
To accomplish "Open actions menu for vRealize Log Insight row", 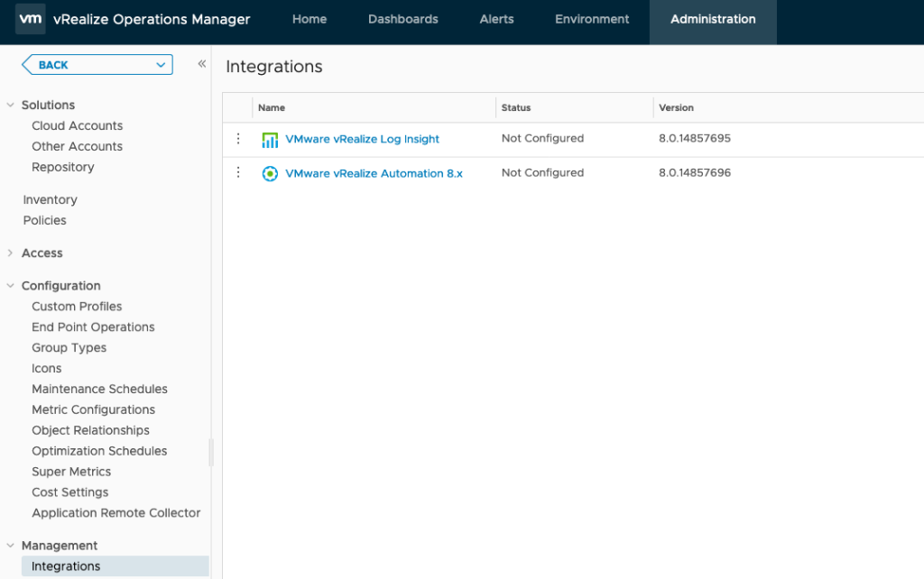I will [x=238, y=138].
